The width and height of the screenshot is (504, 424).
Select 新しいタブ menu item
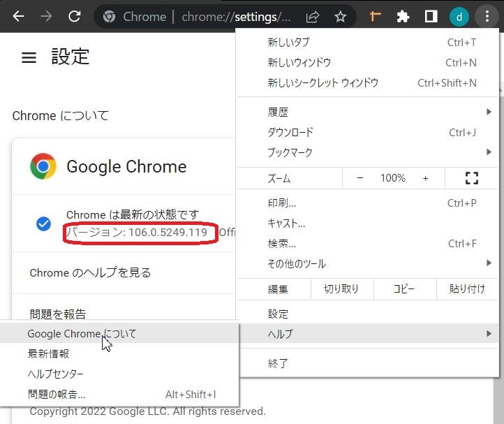click(368, 42)
